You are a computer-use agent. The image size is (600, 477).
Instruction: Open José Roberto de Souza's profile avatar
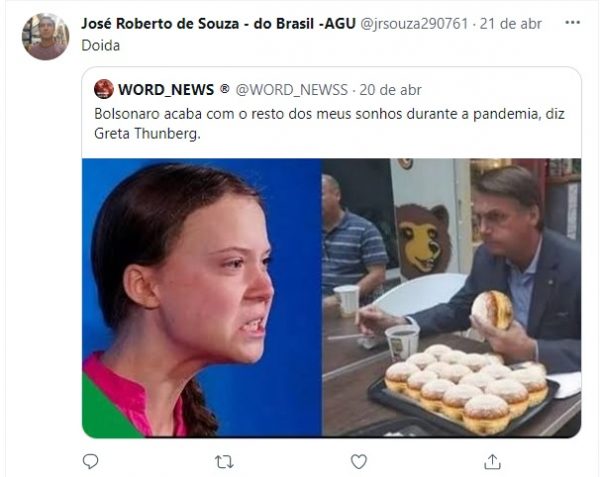click(x=46, y=36)
